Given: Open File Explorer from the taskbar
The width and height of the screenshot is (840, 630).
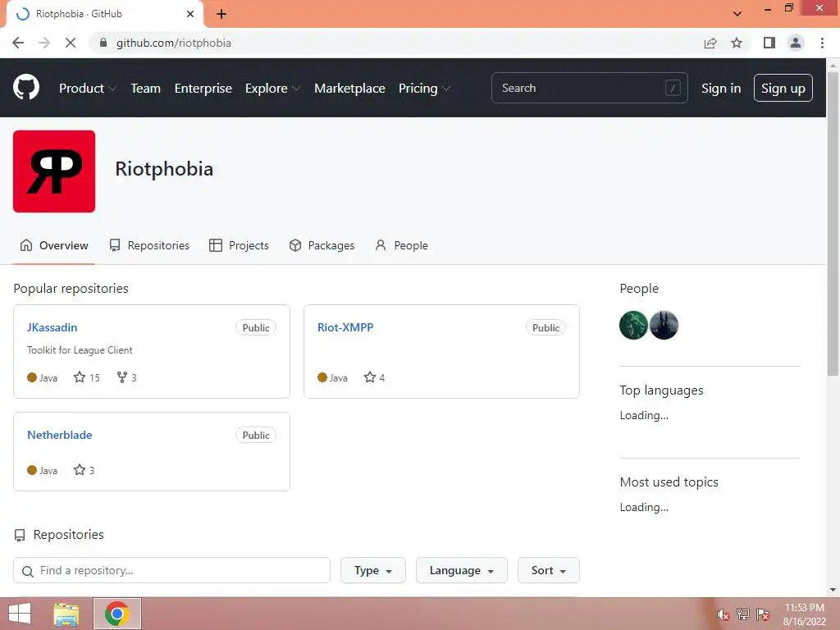Looking at the screenshot, I should 66,614.
